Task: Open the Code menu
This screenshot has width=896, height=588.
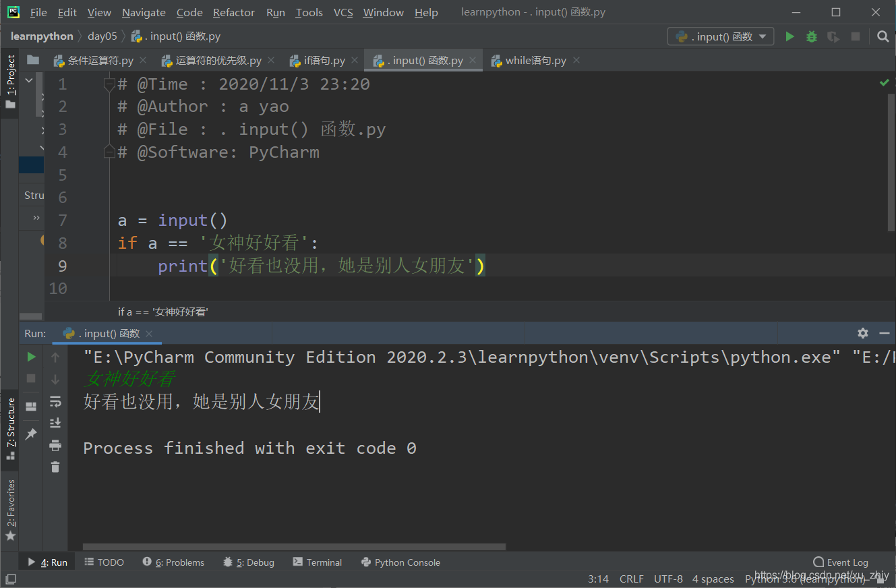Action: (x=189, y=12)
